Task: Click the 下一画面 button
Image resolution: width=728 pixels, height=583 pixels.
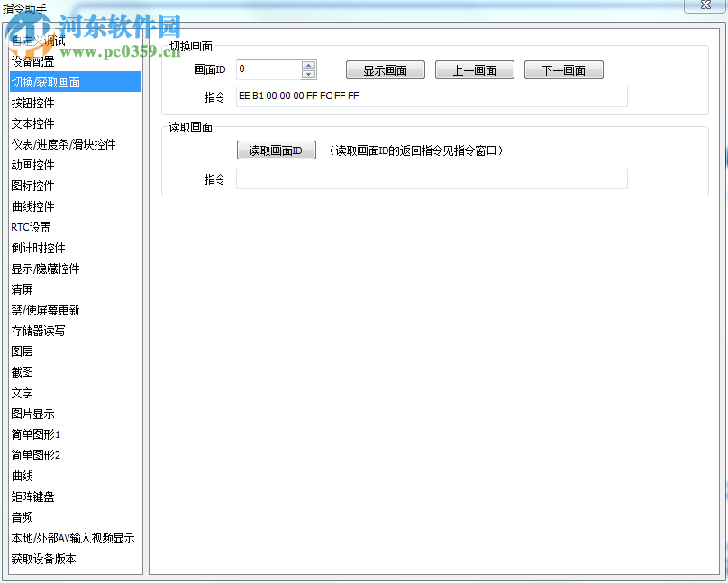Action: [563, 69]
